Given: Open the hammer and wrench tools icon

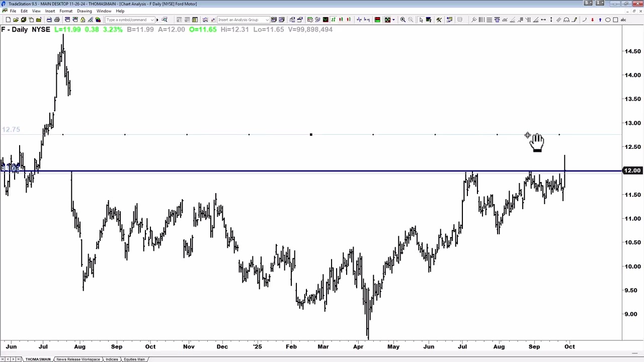Looking at the screenshot, I should point(439,20).
